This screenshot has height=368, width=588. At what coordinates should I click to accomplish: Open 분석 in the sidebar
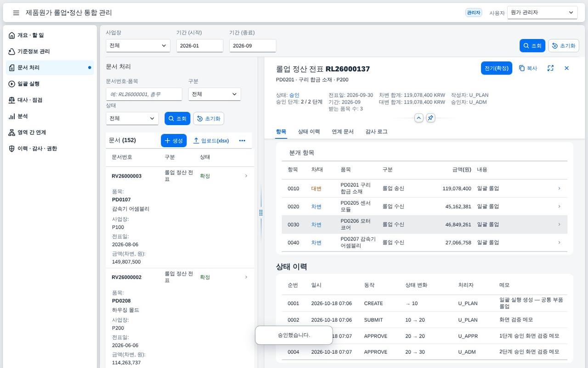pos(50,116)
